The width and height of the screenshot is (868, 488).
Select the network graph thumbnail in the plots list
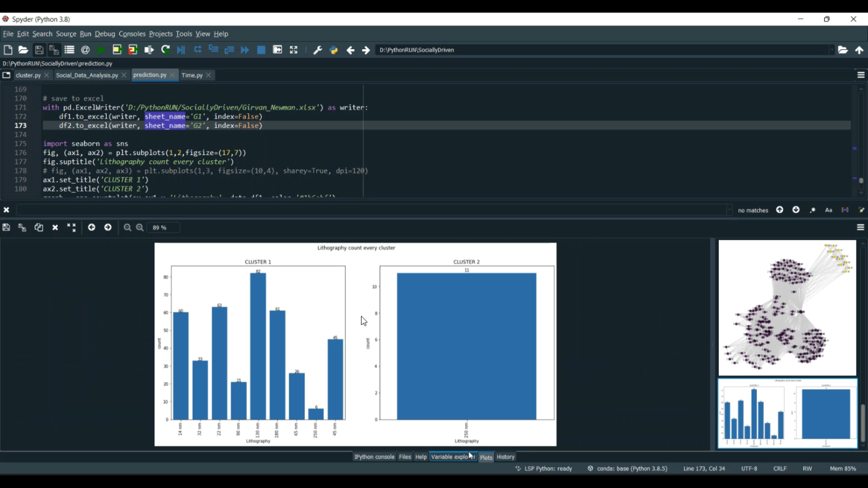tap(786, 308)
